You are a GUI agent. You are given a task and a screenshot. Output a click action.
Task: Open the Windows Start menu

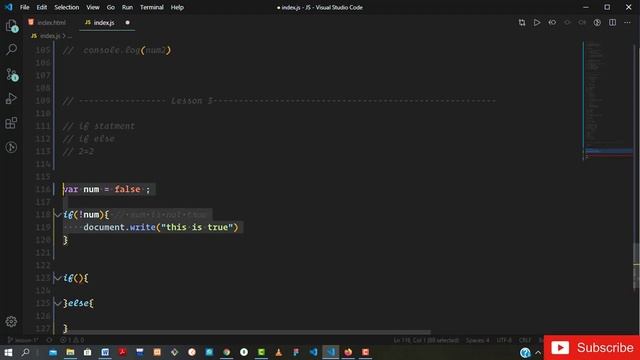[x=8, y=352]
